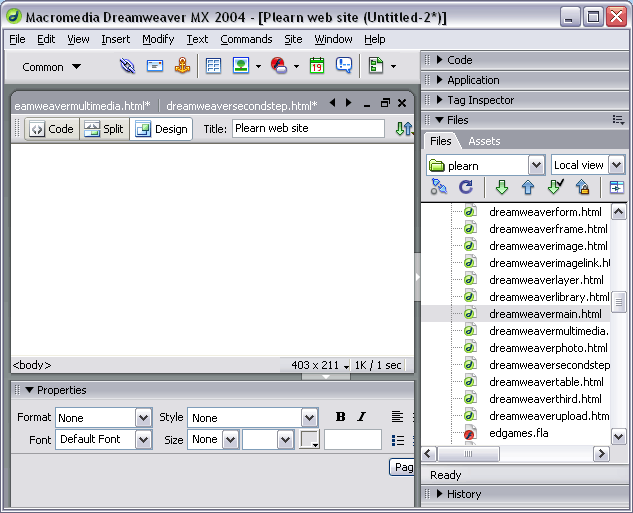Viewport: 633px width, 513px height.
Task: Switch to Code view
Action: [52, 129]
